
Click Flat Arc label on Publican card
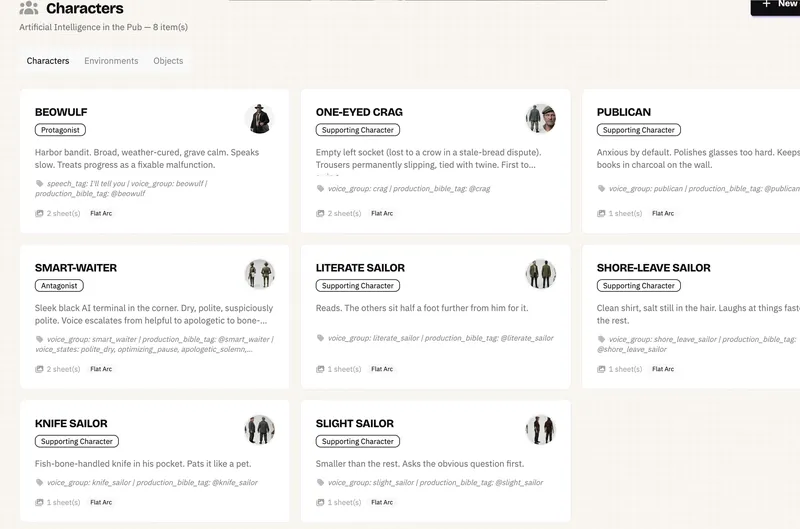(x=663, y=213)
